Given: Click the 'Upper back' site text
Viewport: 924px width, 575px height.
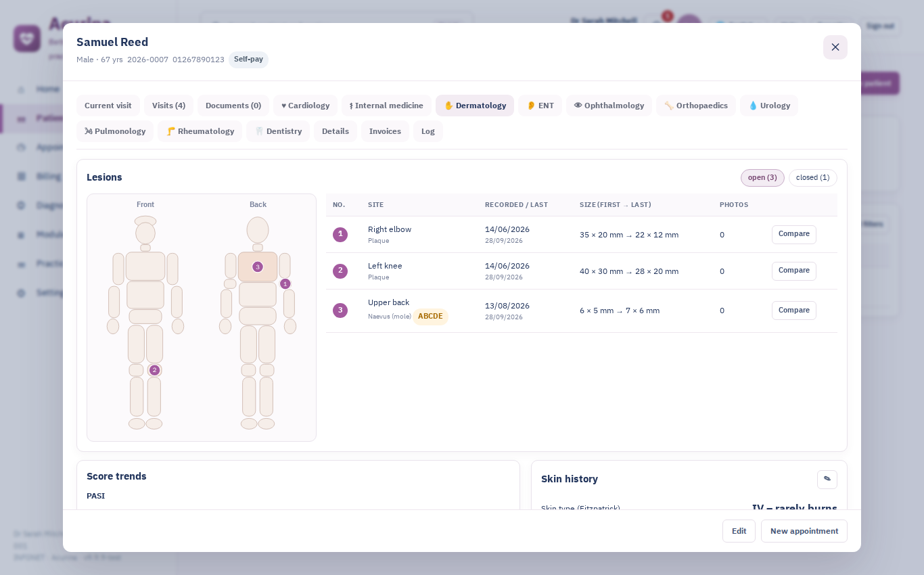Looking at the screenshot, I should tap(388, 302).
